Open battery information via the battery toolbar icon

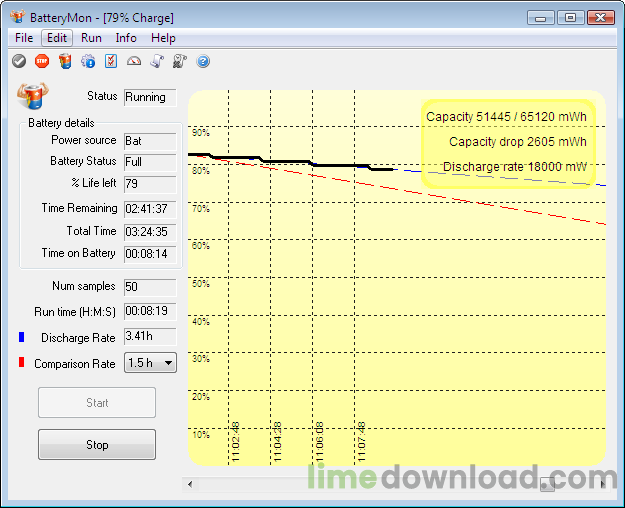click(x=65, y=61)
